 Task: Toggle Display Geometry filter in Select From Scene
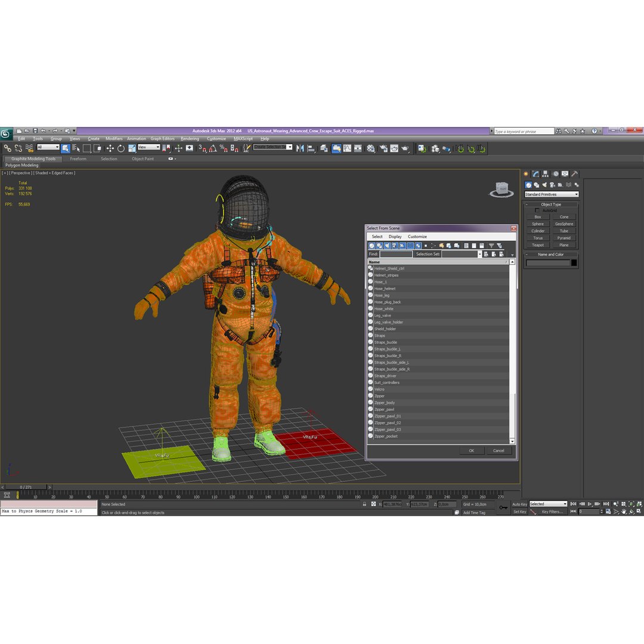click(x=371, y=246)
